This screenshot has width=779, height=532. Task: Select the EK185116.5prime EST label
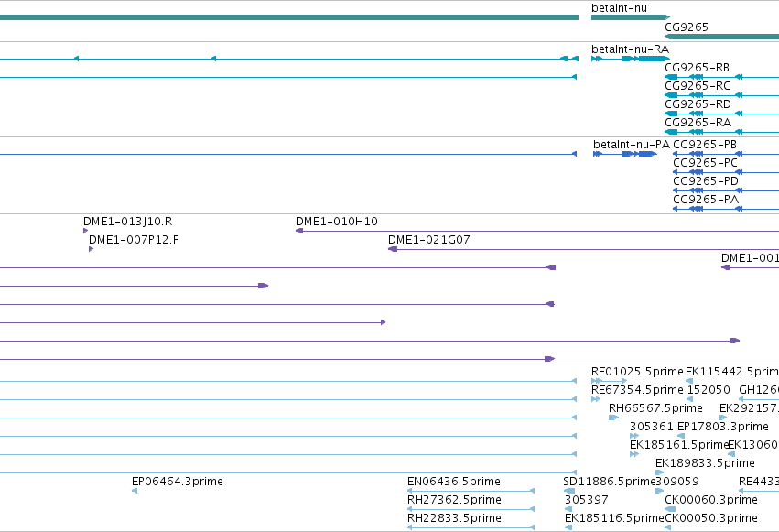point(614,518)
